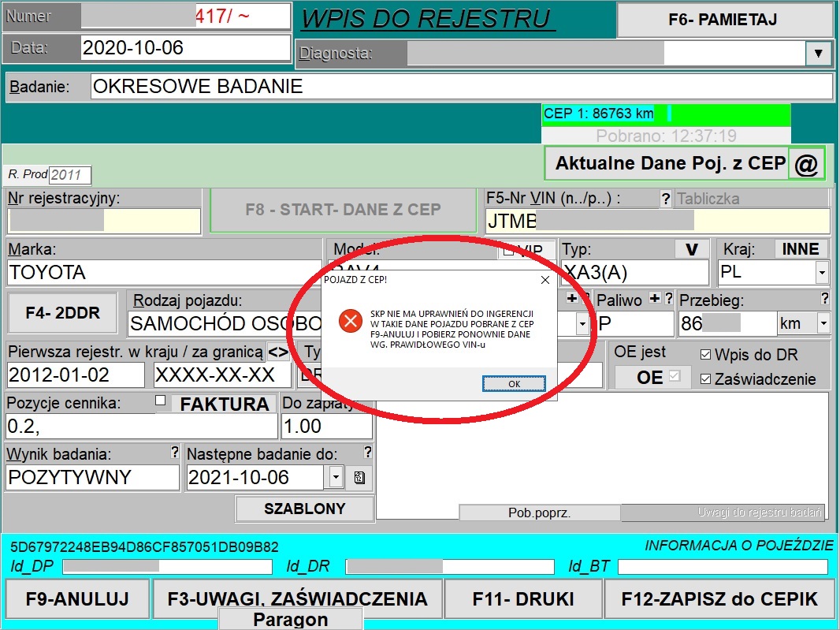Click the V button beside Typ
Image resolution: width=840 pixels, height=630 pixels.
[x=692, y=249]
